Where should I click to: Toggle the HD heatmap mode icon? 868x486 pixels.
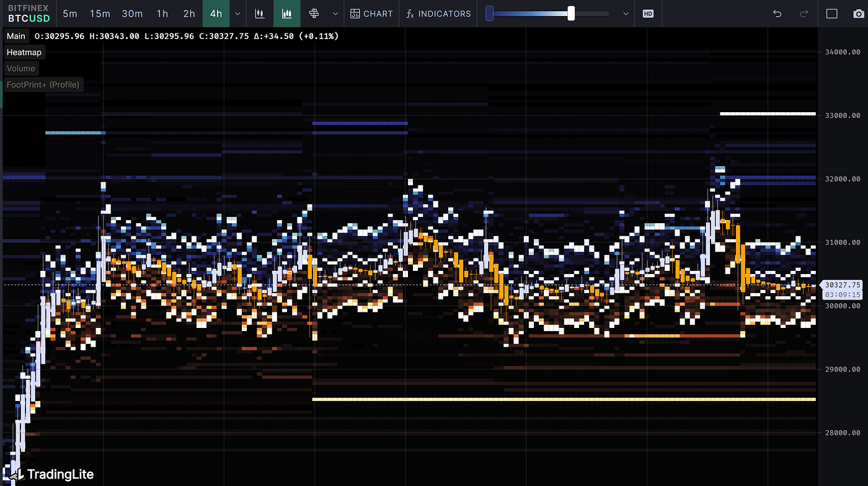tap(649, 14)
